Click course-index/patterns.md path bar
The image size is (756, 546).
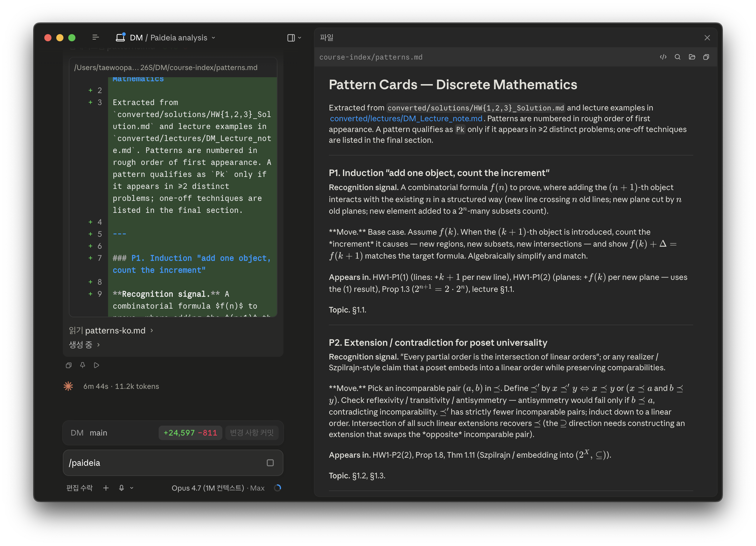click(371, 57)
